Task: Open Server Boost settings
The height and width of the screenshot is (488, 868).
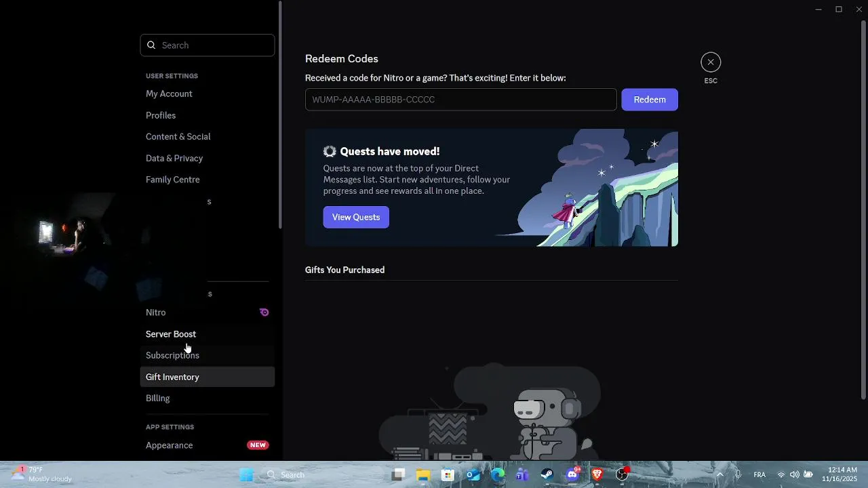Action: 207,334
